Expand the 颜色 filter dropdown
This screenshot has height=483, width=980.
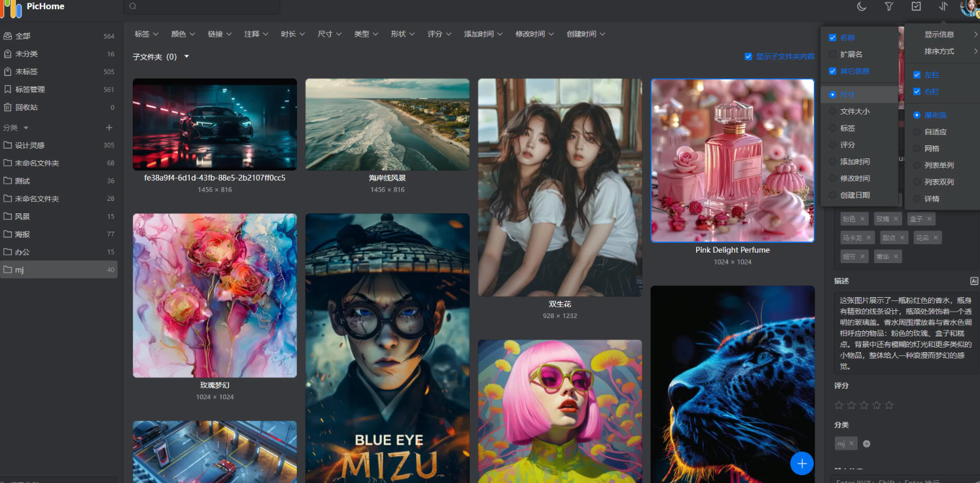coord(183,34)
